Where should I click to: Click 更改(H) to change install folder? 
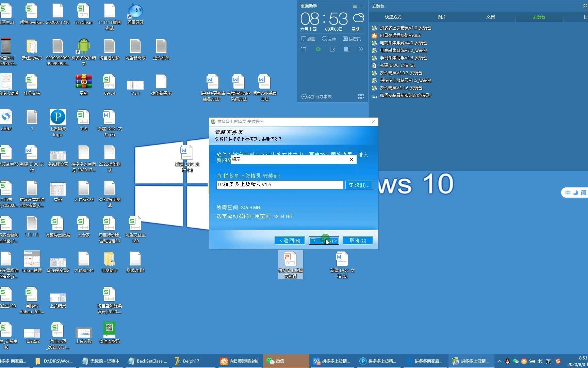[x=359, y=185]
